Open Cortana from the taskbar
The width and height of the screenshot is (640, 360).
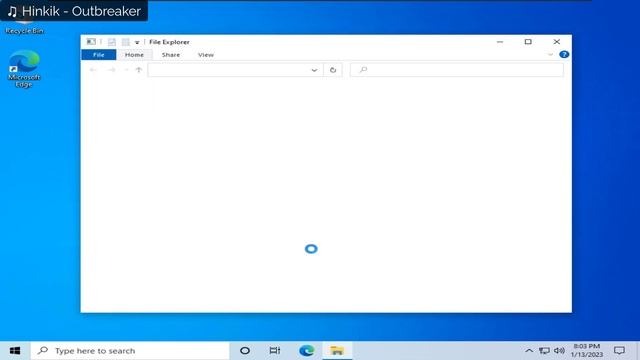pos(245,351)
